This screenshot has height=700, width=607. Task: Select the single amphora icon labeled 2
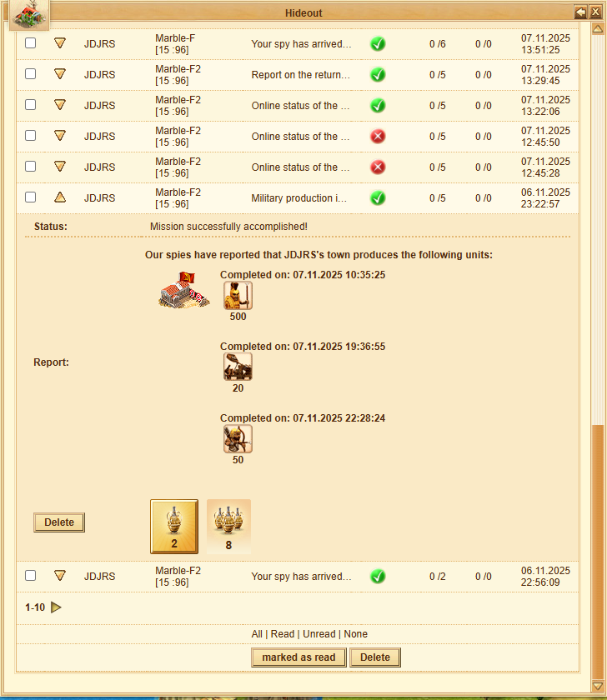174,526
